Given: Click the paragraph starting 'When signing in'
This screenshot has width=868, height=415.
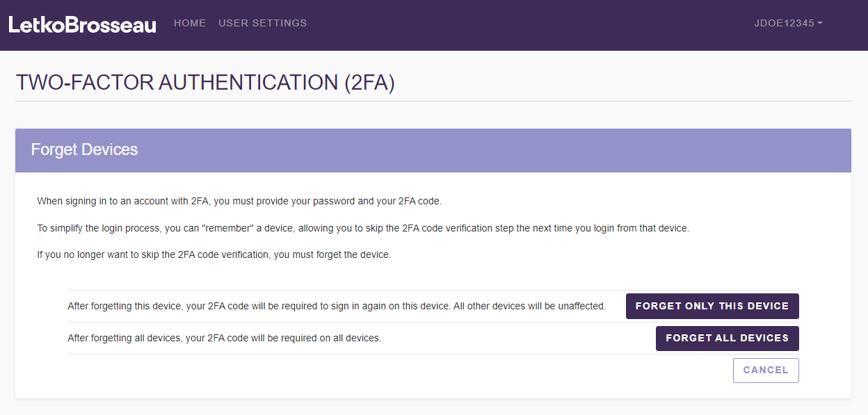Looking at the screenshot, I should coord(239,201).
